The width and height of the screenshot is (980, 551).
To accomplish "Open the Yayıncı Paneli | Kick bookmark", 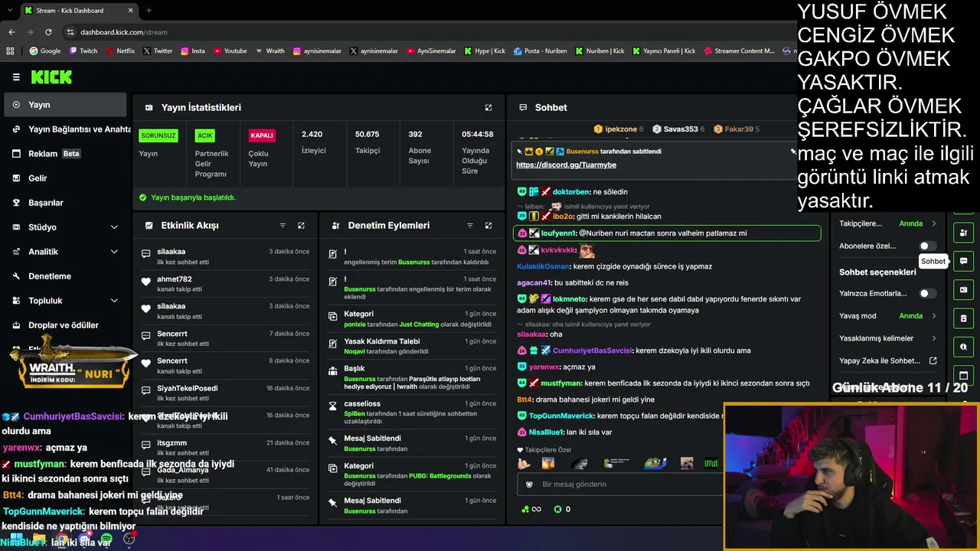I will pos(663,51).
